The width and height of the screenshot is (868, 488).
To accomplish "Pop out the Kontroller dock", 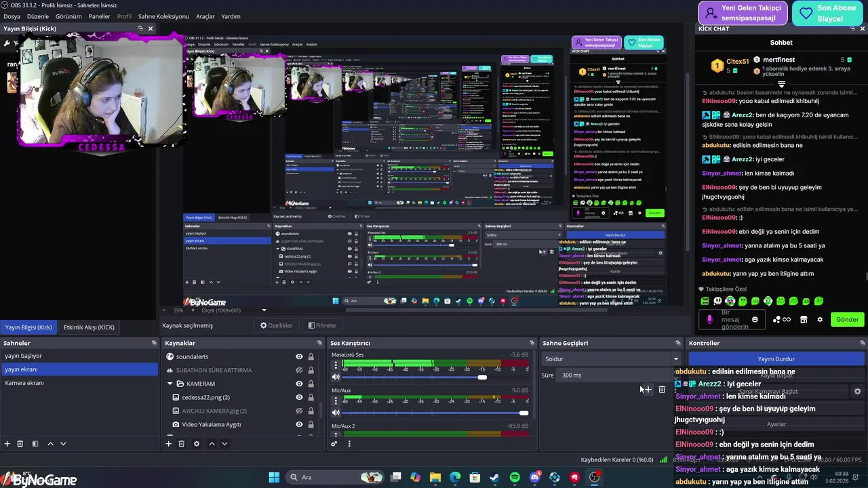I will click(862, 343).
